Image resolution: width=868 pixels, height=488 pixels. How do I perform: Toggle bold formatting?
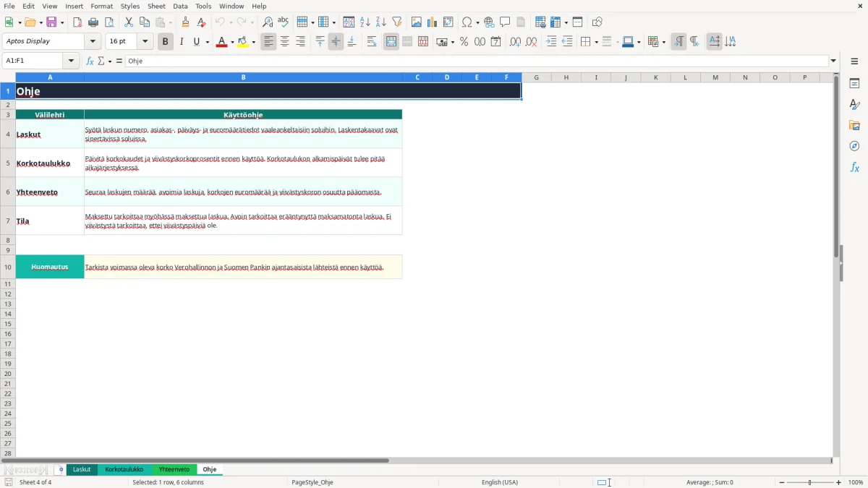click(166, 42)
